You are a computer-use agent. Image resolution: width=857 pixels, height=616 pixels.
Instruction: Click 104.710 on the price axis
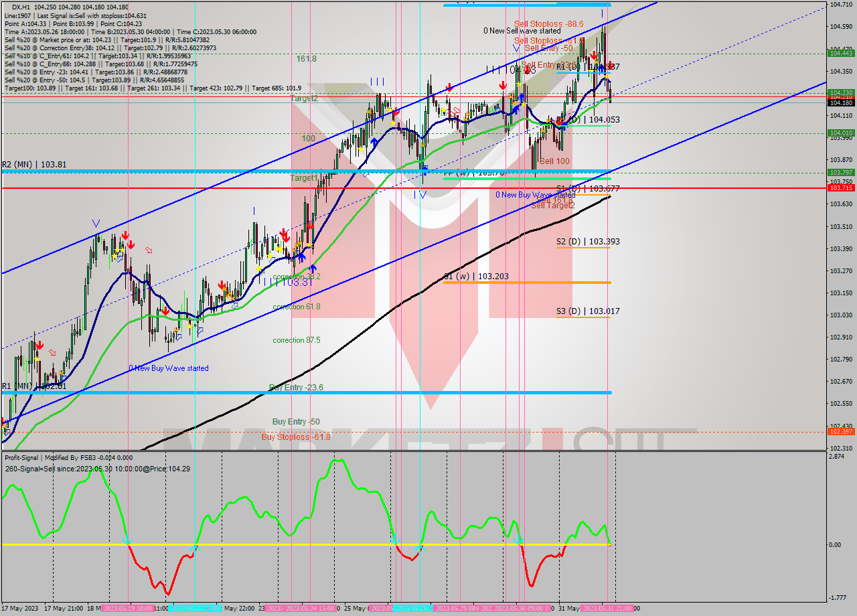click(x=841, y=5)
